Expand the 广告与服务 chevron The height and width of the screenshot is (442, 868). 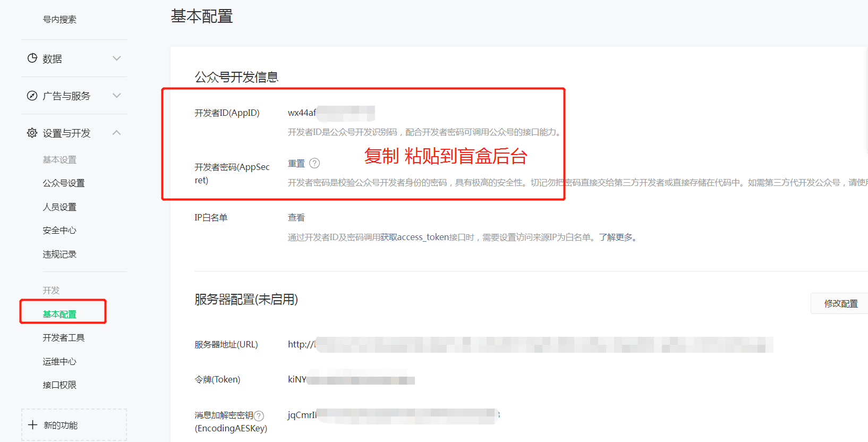[x=117, y=96]
